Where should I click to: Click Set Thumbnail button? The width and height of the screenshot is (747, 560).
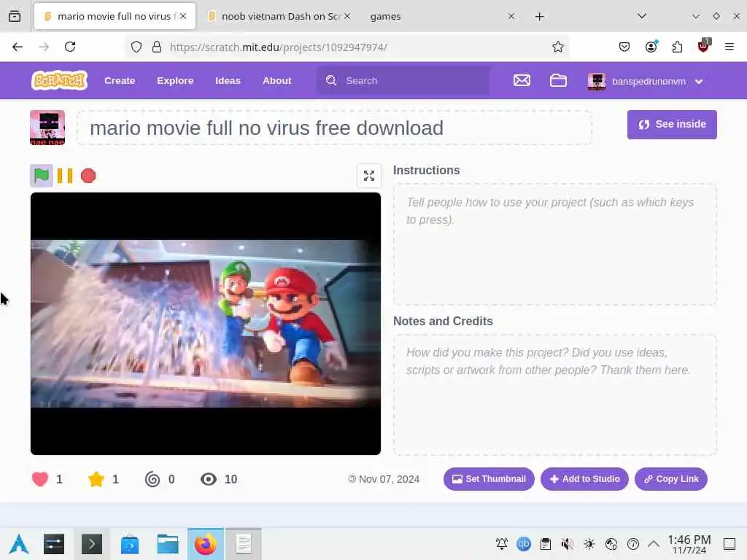tap(489, 479)
